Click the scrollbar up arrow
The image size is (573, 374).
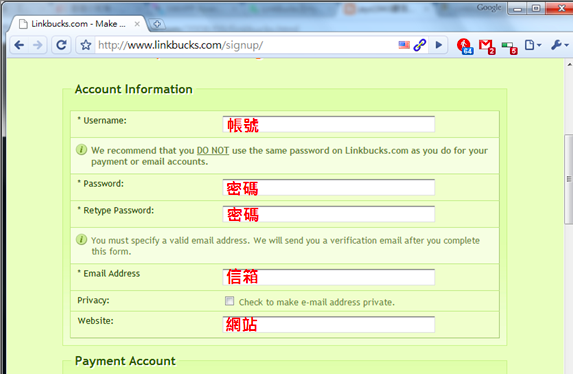click(569, 64)
